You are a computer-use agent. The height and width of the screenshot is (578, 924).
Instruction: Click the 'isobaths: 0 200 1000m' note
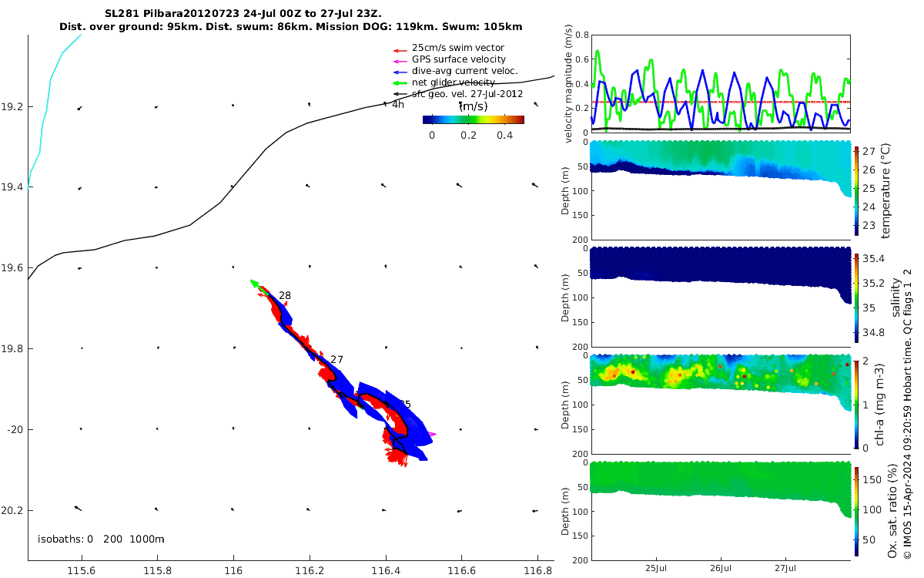[x=101, y=539]
